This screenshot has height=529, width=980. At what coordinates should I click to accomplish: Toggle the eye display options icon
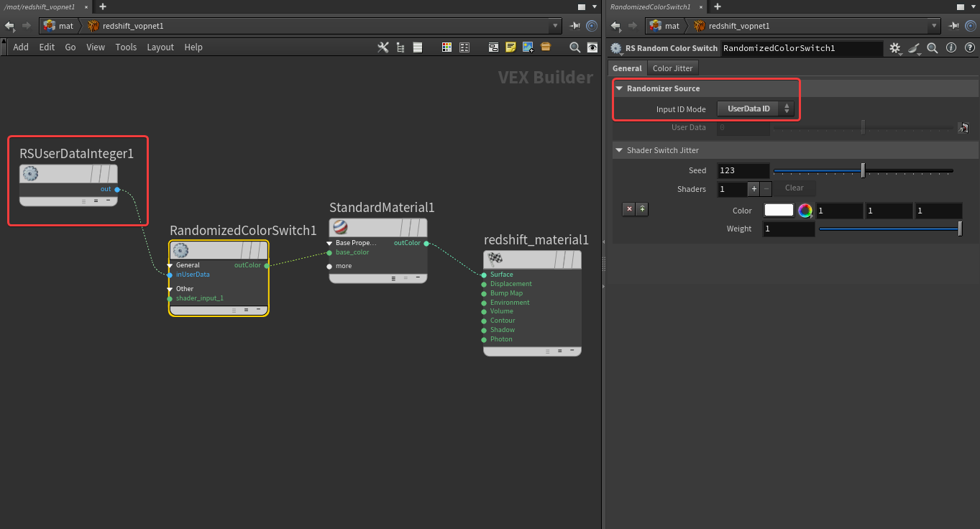[592, 47]
